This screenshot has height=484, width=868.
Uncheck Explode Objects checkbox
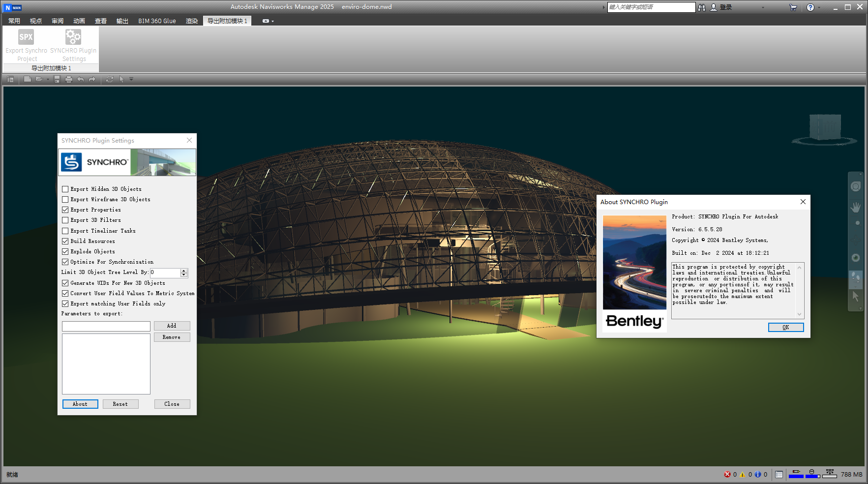click(x=65, y=251)
